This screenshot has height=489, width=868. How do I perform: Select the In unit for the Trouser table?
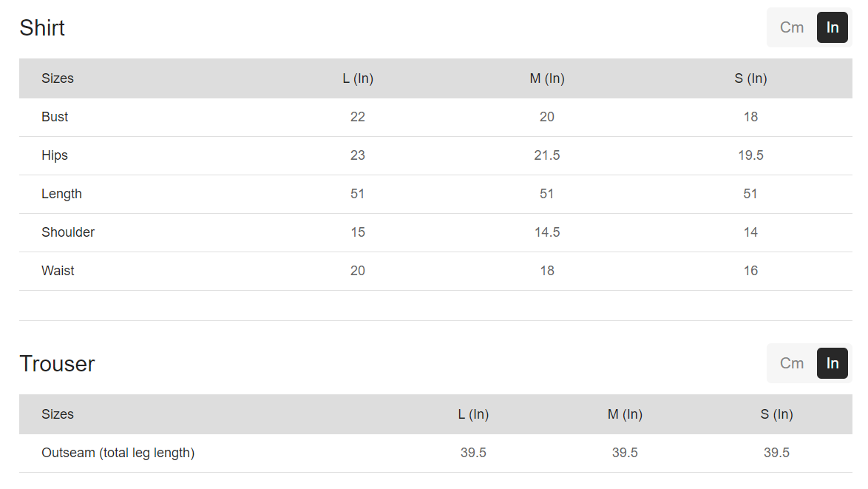click(833, 363)
